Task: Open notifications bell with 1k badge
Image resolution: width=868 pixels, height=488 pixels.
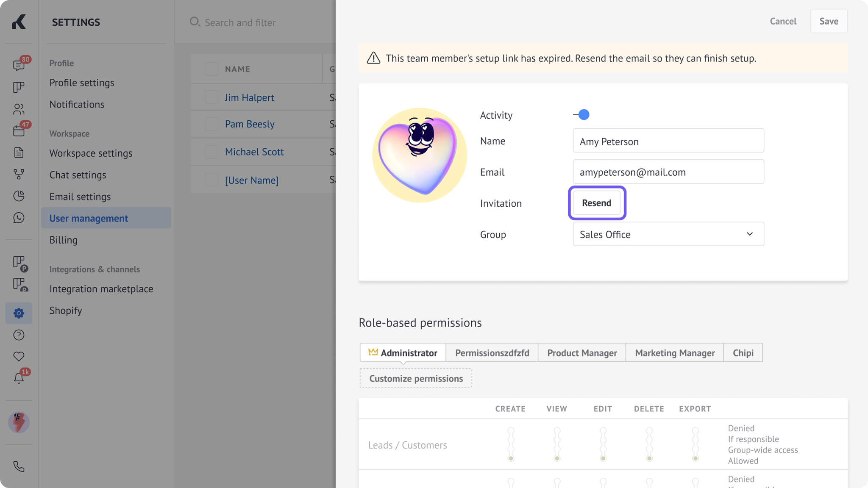Action: (x=19, y=378)
